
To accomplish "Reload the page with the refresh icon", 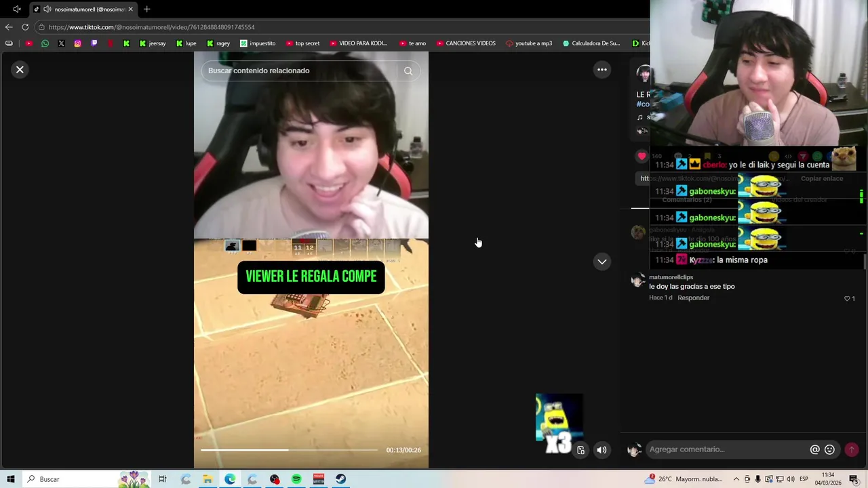I will pos(25,27).
